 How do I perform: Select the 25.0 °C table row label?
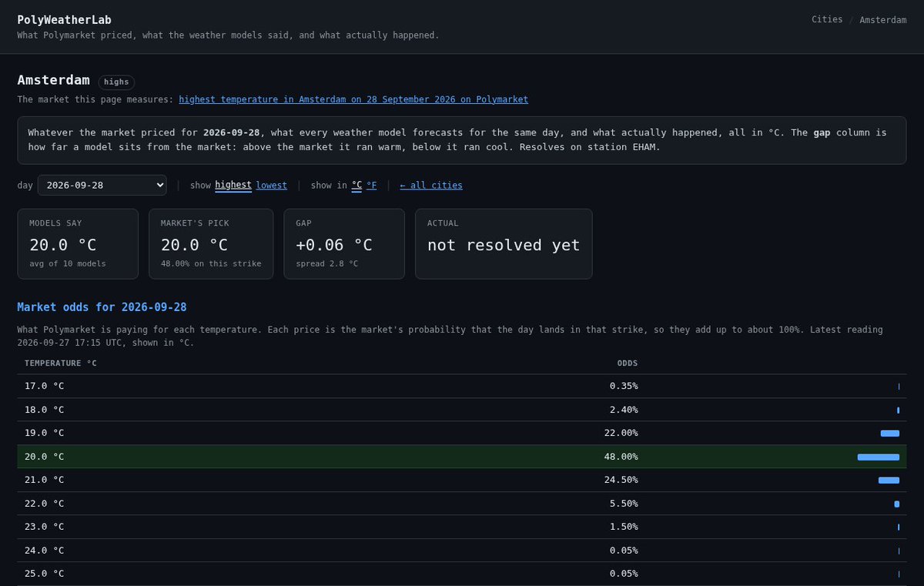click(x=44, y=574)
